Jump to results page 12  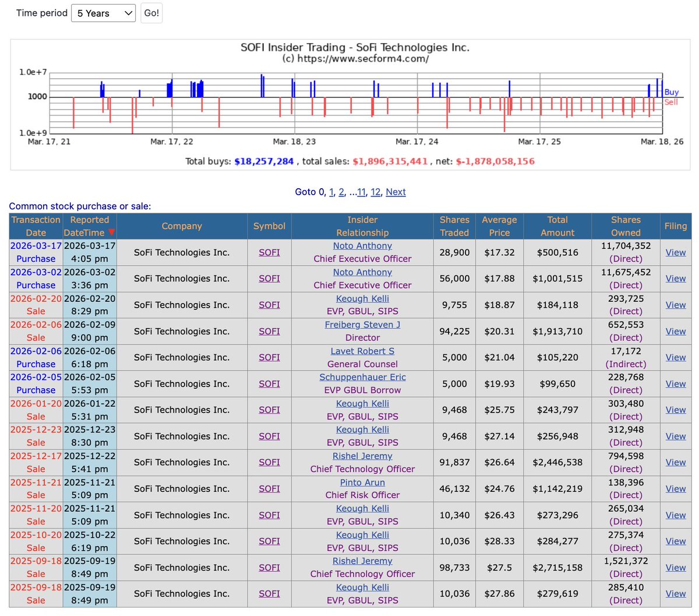tap(375, 192)
